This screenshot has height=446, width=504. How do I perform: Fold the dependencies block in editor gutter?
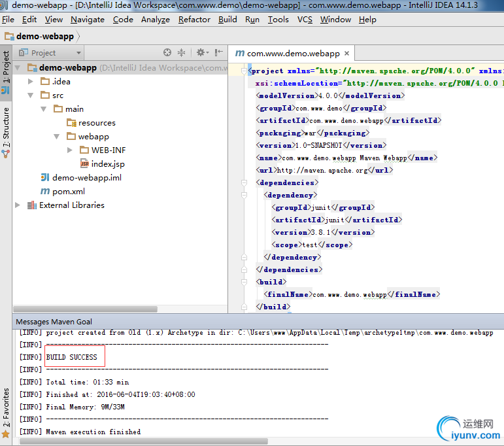(x=244, y=182)
